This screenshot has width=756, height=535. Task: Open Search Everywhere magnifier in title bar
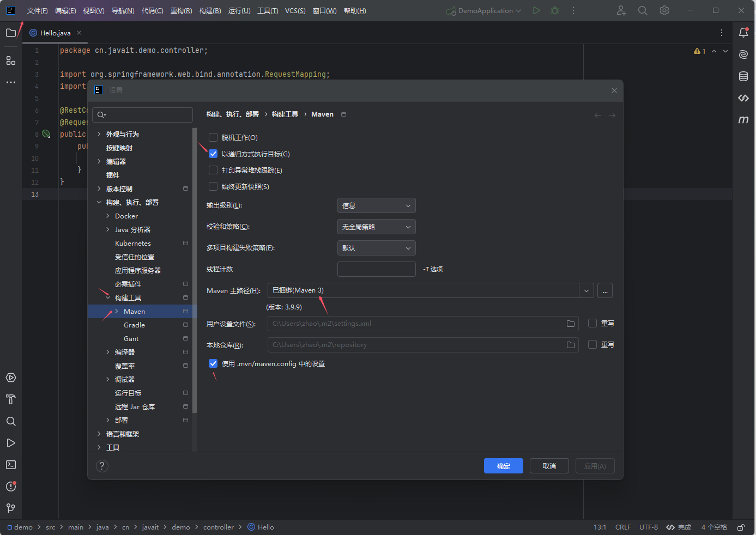tap(643, 10)
